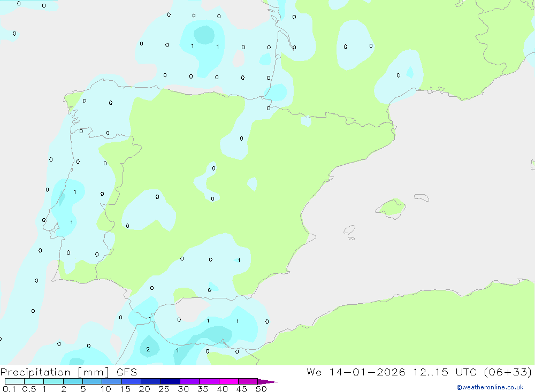Choose the 20–25 mm dark blue swatch

pyautogui.click(x=151, y=381)
